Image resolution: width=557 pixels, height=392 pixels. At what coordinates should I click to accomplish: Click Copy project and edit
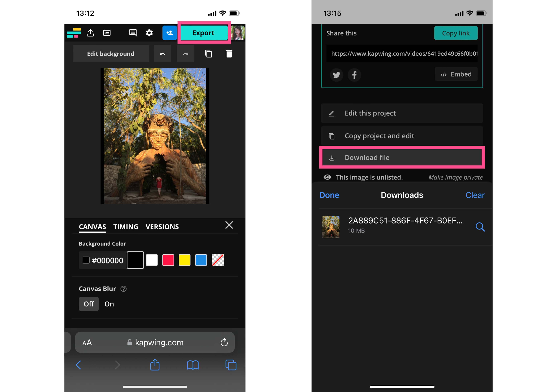[x=402, y=136]
